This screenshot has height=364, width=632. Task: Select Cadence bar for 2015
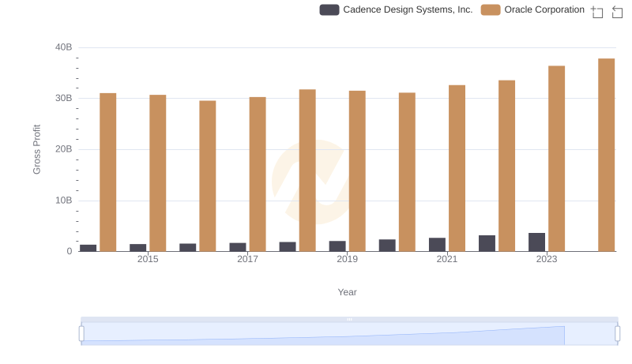pyautogui.click(x=137, y=248)
